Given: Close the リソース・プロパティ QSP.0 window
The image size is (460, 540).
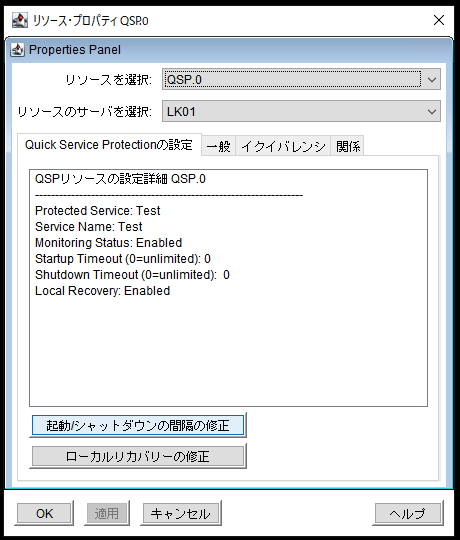Looking at the screenshot, I should 439,20.
